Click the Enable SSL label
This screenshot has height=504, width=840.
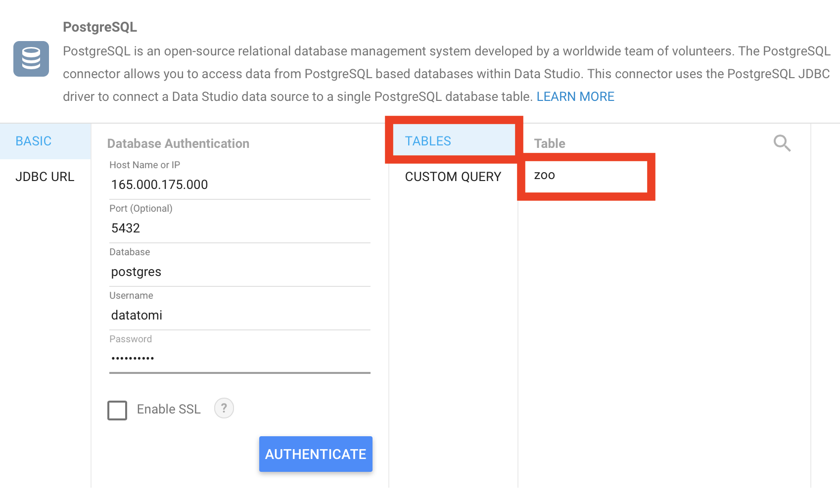169,409
